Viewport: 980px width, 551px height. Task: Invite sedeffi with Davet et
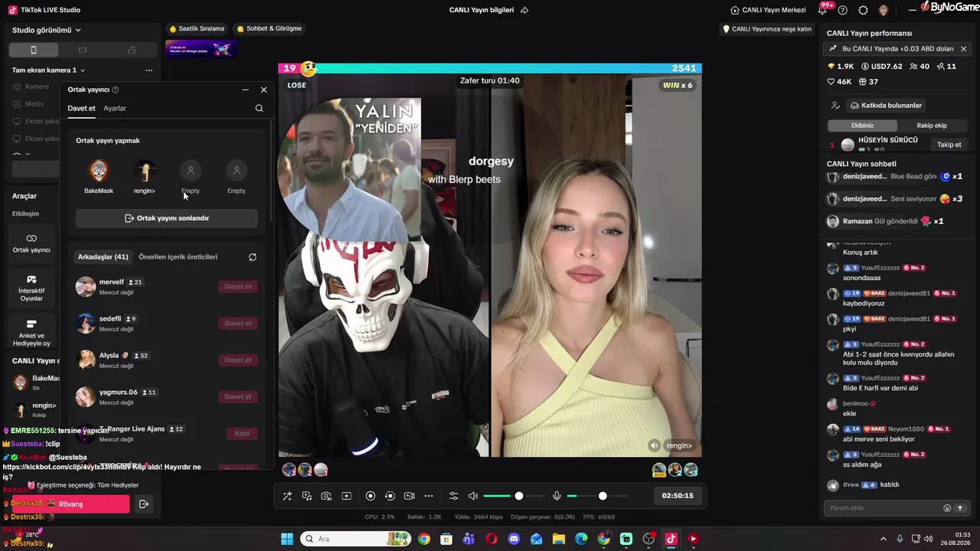[x=238, y=324]
